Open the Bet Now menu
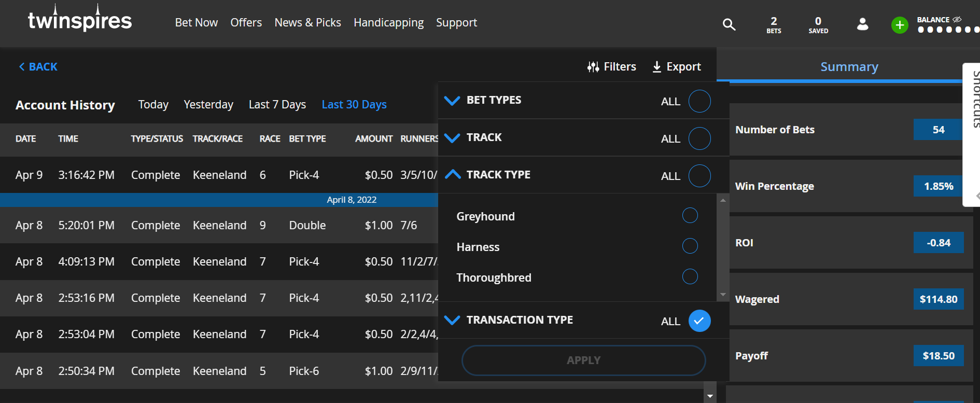This screenshot has height=403, width=980. coord(197,23)
